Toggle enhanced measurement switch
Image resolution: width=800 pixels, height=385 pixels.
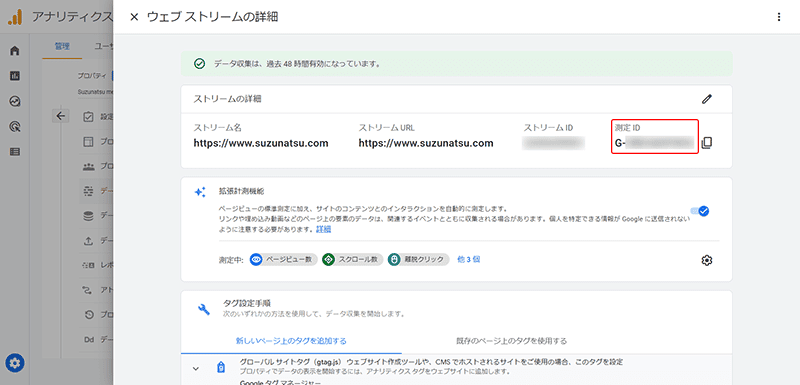(700, 211)
